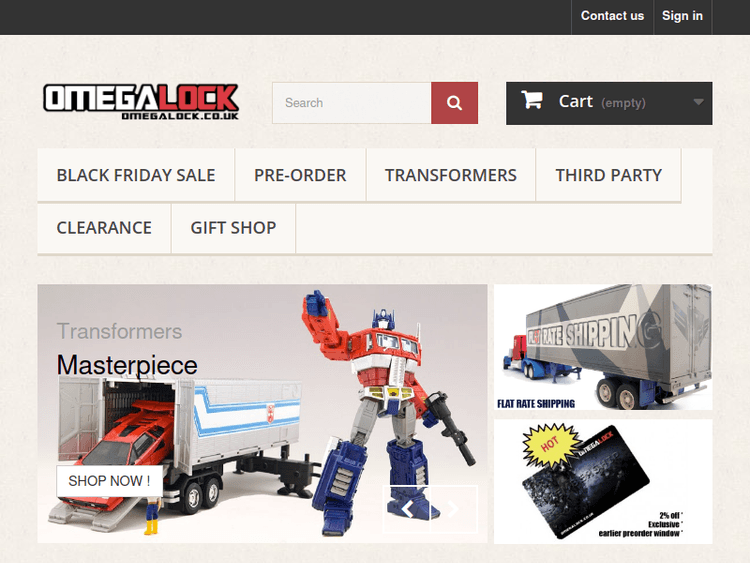The height and width of the screenshot is (563, 750).
Task: Expand the cart dropdown arrow
Action: (698, 102)
